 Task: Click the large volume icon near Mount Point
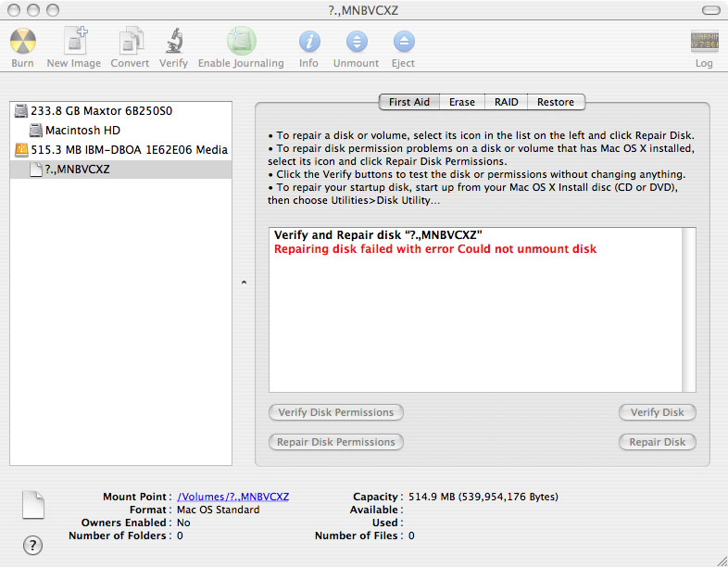[x=33, y=504]
